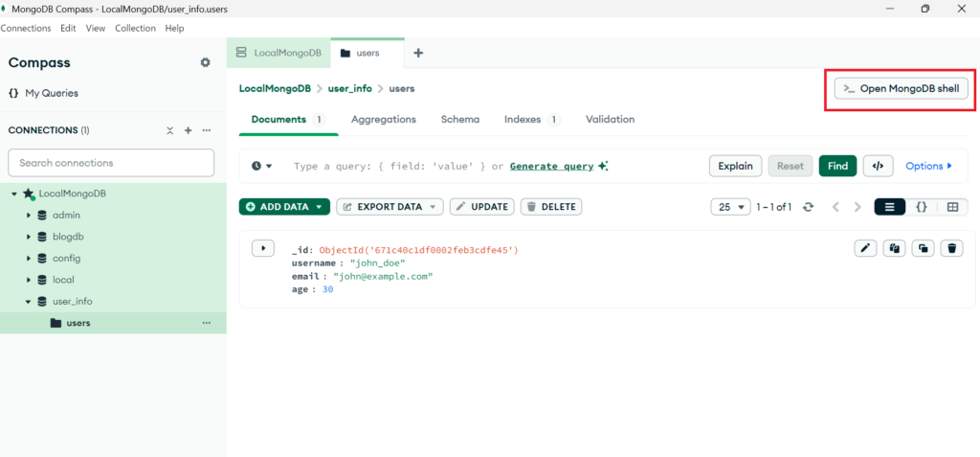Viewport: 980px width, 457px height.
Task: Copy the john_doe document to clipboard
Action: pyautogui.click(x=895, y=248)
